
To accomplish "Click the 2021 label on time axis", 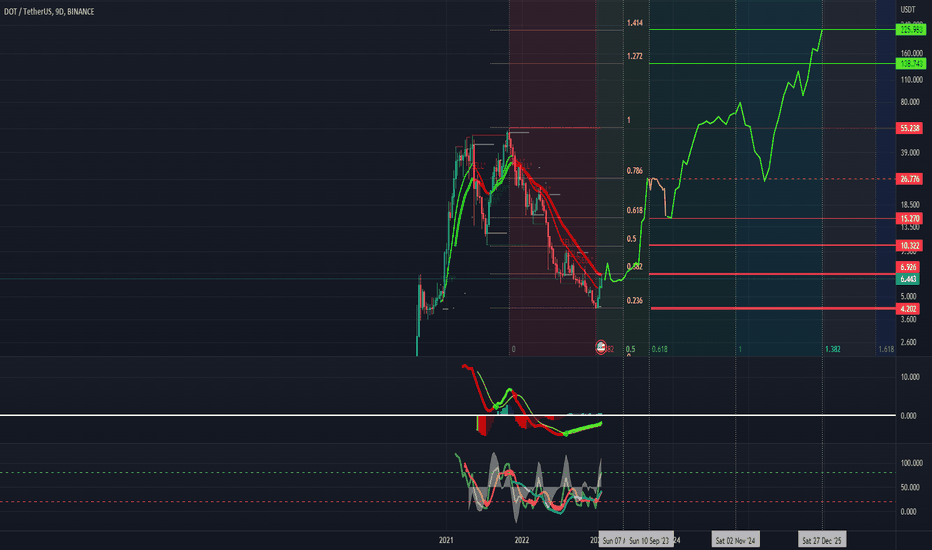I will click(x=446, y=540).
